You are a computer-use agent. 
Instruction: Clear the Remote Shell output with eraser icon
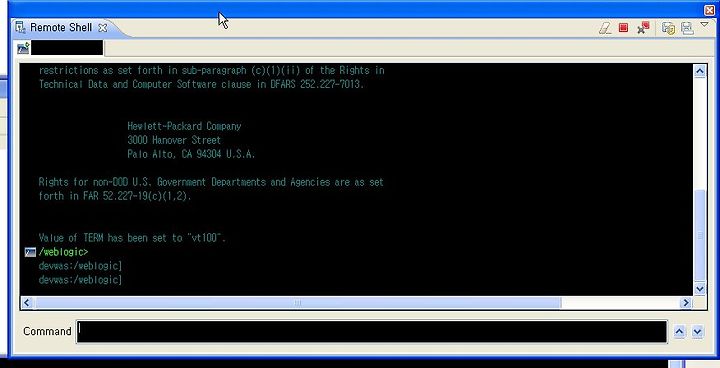tap(605, 28)
